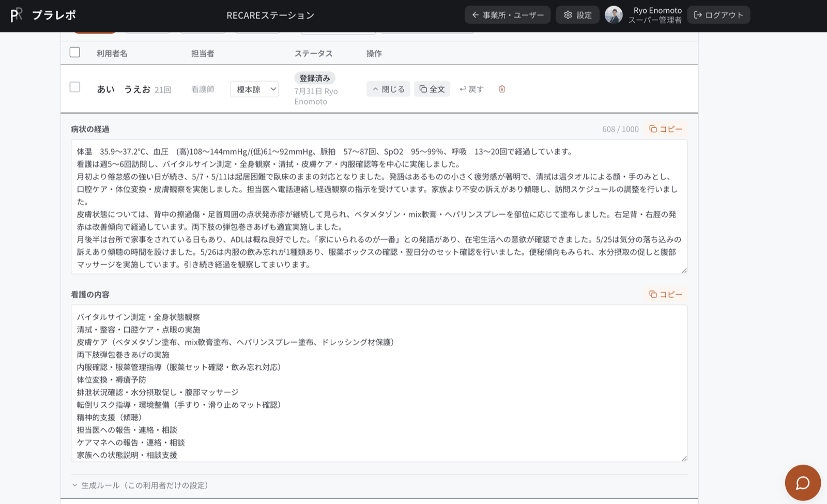Click the 利用者名 column header

click(112, 53)
